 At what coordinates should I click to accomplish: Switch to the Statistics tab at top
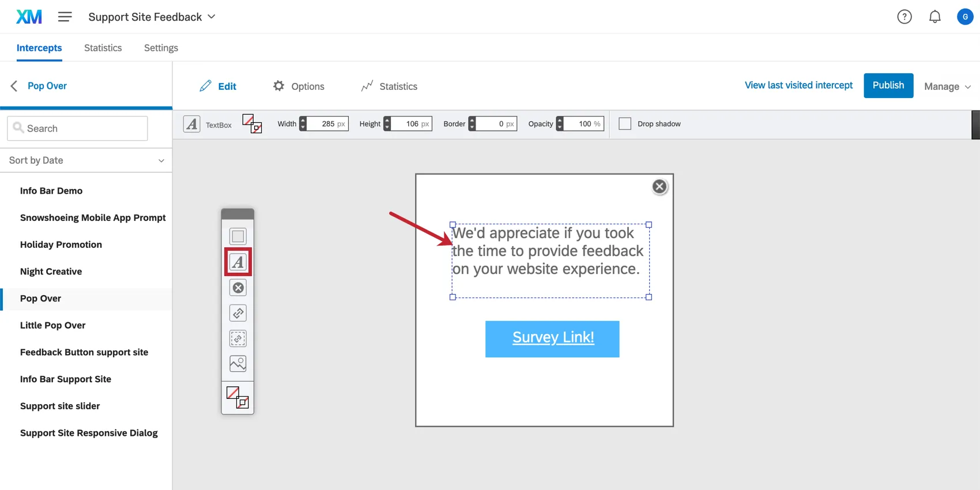point(103,48)
